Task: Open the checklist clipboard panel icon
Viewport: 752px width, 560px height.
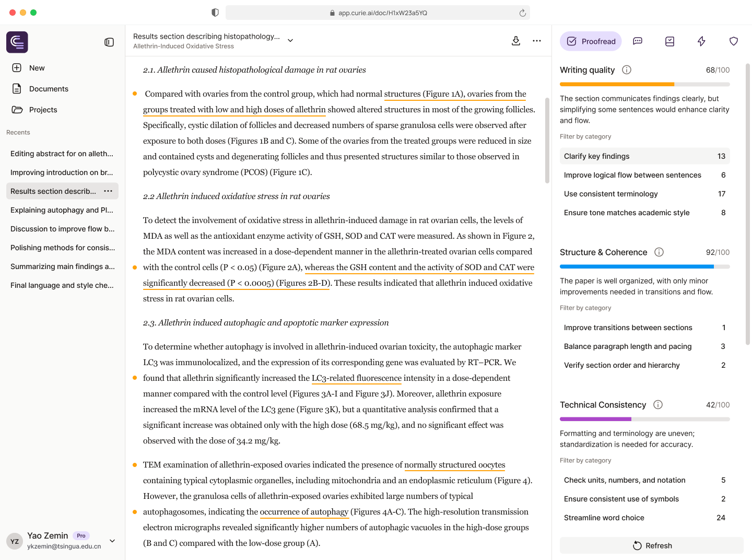Action: [x=669, y=41]
